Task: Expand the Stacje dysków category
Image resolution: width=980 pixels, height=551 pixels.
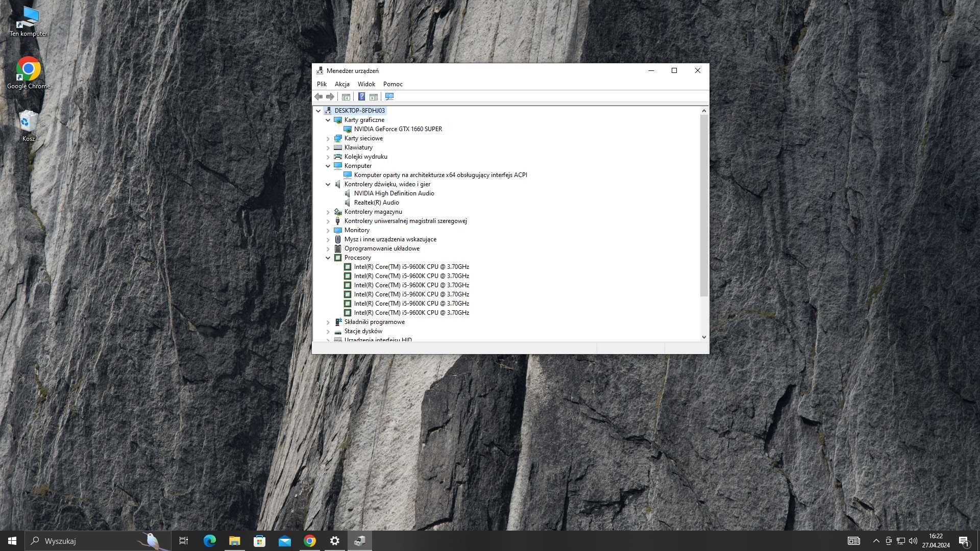Action: 328,331
